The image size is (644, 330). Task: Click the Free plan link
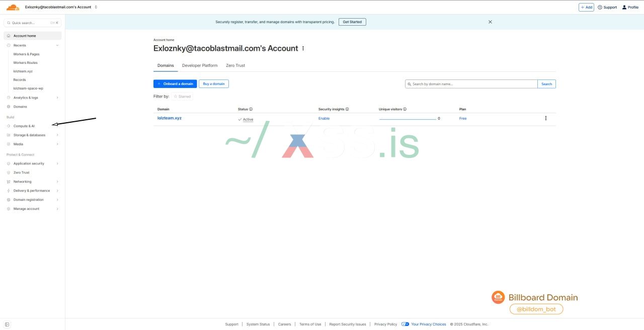[463, 119]
